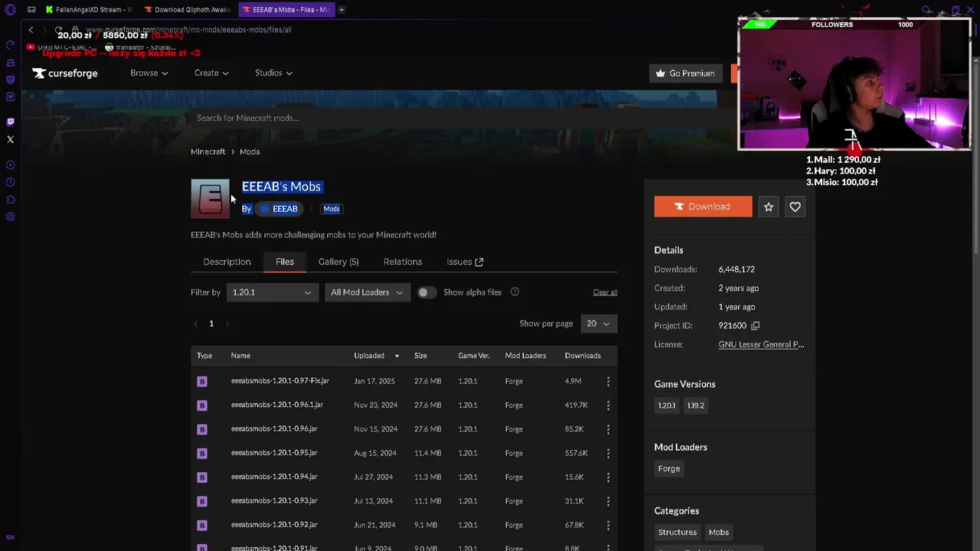Click the Minecraft breadcrumb link
This screenshot has height=551, width=980.
[207, 152]
